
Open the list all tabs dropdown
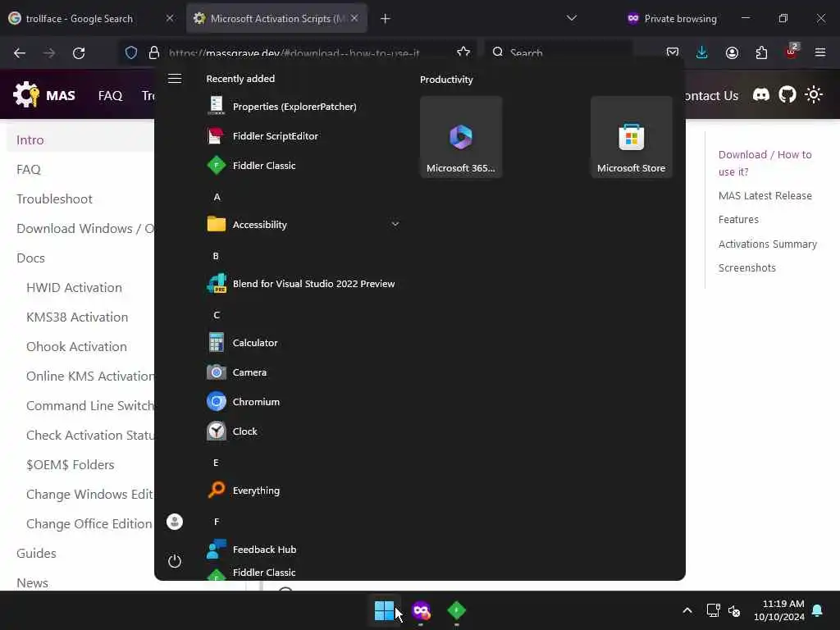point(572,18)
